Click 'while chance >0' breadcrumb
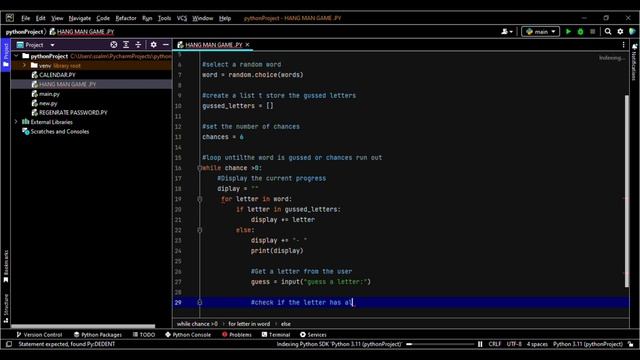 [197, 324]
